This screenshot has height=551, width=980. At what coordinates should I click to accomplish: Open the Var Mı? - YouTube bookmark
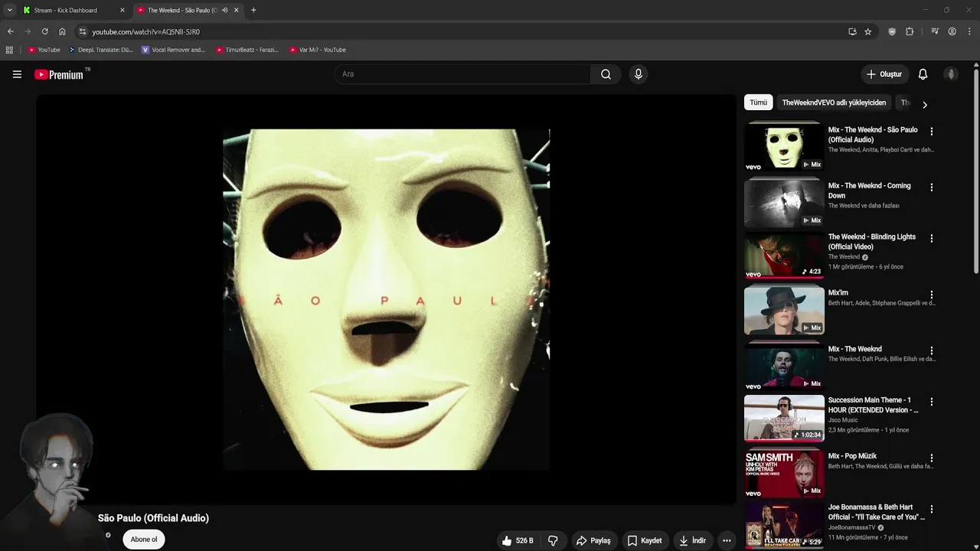(318, 50)
